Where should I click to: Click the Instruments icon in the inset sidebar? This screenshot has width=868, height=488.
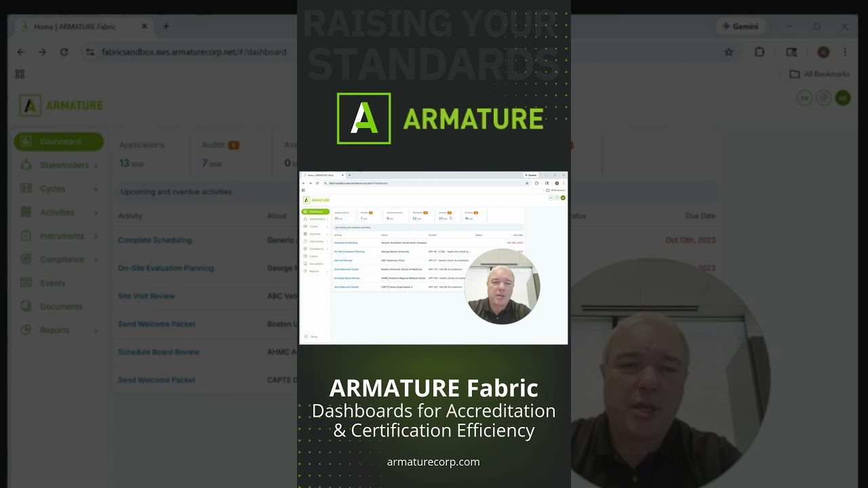pos(305,241)
